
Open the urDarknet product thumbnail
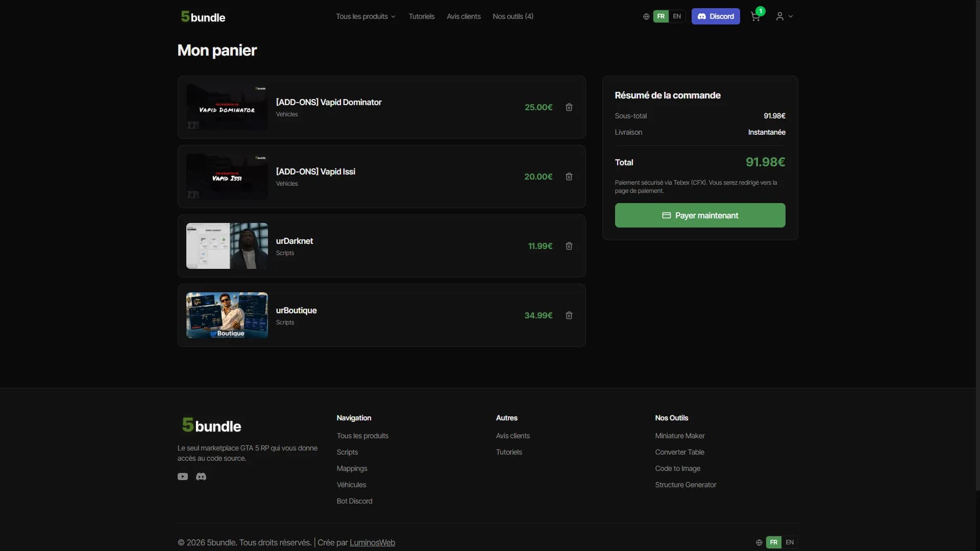tap(227, 246)
